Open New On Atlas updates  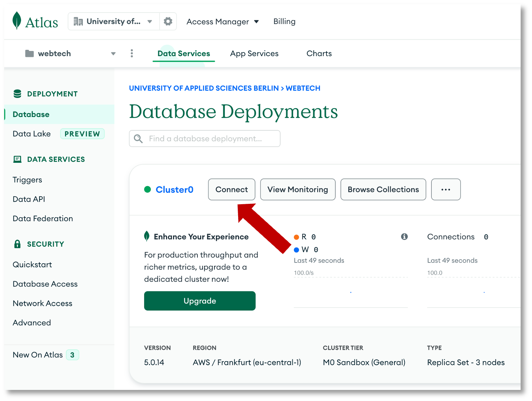(x=38, y=355)
